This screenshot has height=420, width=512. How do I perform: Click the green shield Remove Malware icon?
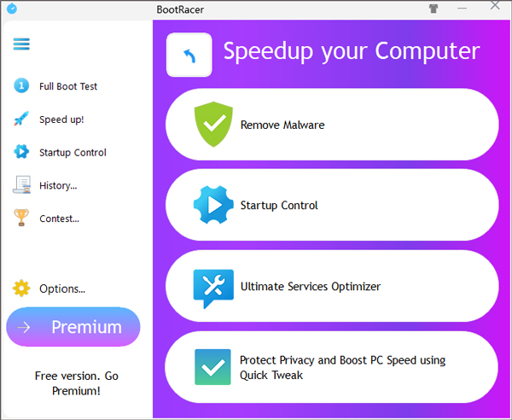click(x=213, y=125)
